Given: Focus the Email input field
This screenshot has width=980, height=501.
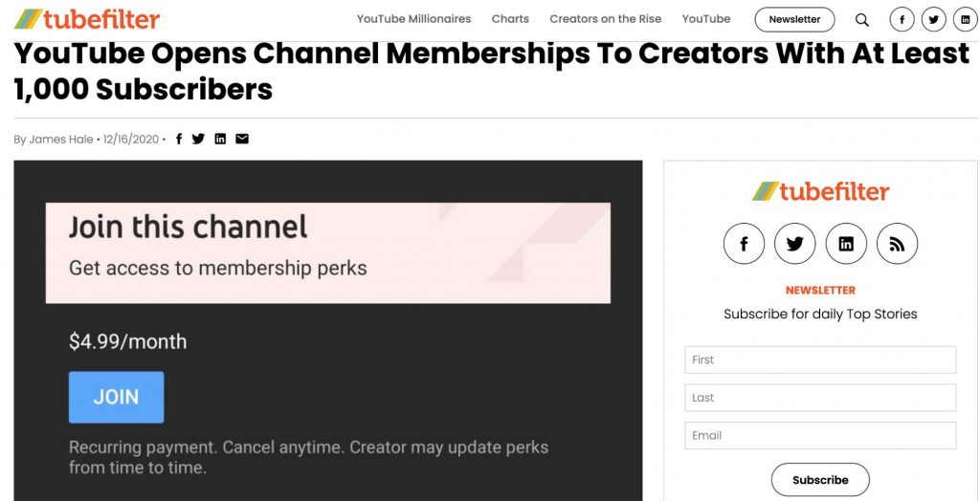Looking at the screenshot, I should [820, 435].
